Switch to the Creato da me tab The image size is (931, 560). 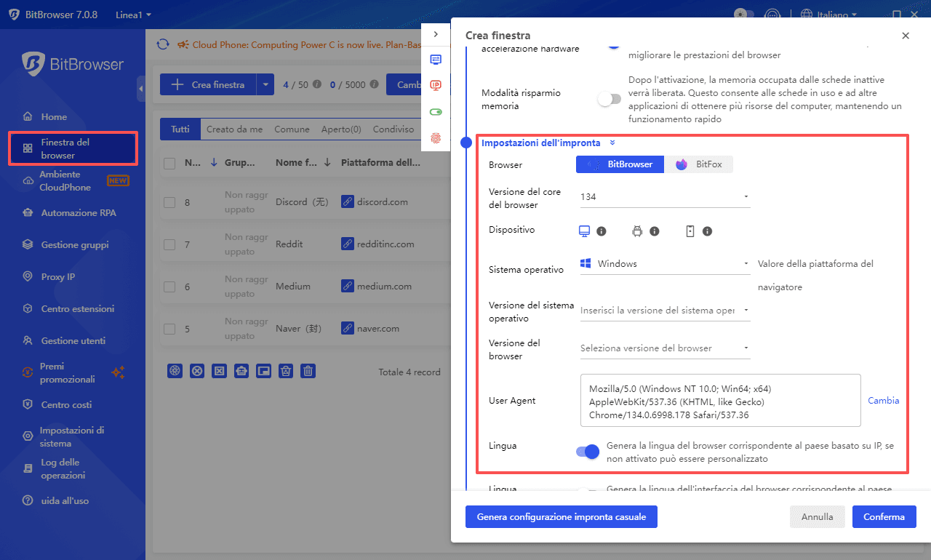point(235,129)
